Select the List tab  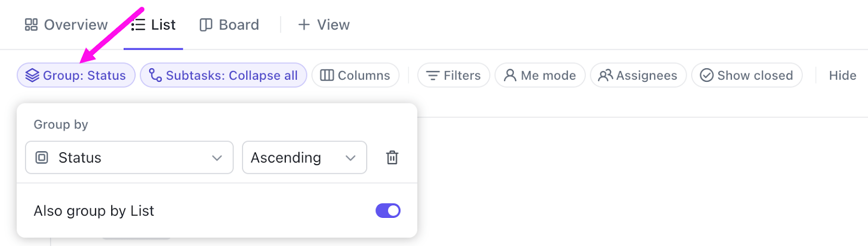154,25
